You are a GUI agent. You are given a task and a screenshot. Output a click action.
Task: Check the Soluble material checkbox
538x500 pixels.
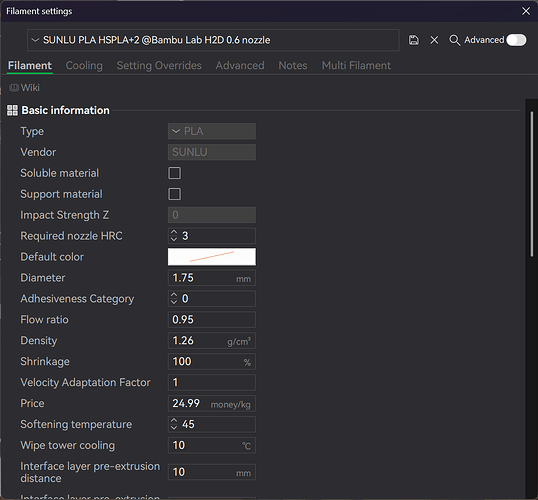174,173
